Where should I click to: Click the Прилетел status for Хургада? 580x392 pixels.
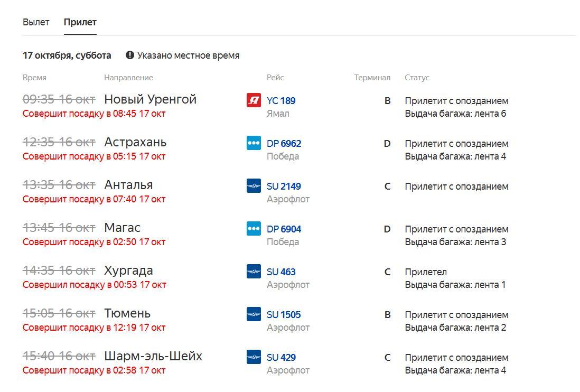pyautogui.click(x=426, y=272)
